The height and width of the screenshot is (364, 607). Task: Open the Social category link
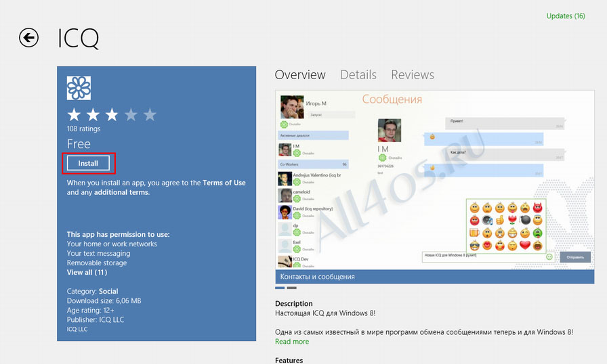pos(108,292)
